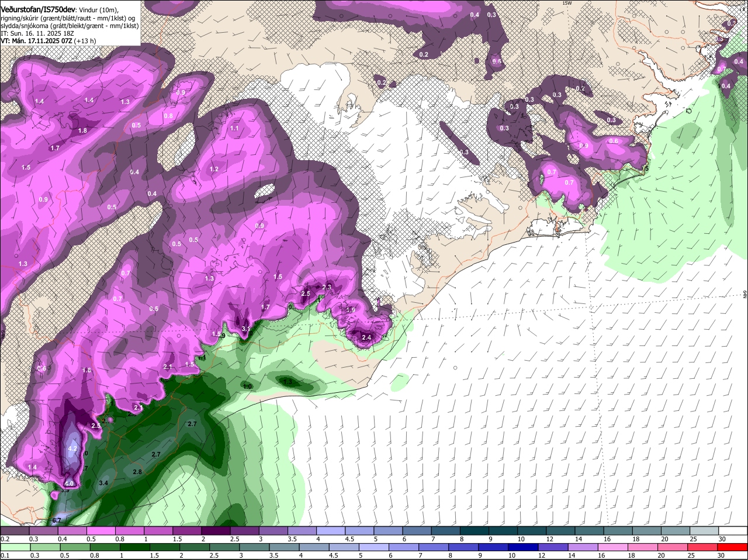This screenshot has width=748, height=560.
Task: Click the '0.2' label under the top legend bar
Action: coord(5,539)
